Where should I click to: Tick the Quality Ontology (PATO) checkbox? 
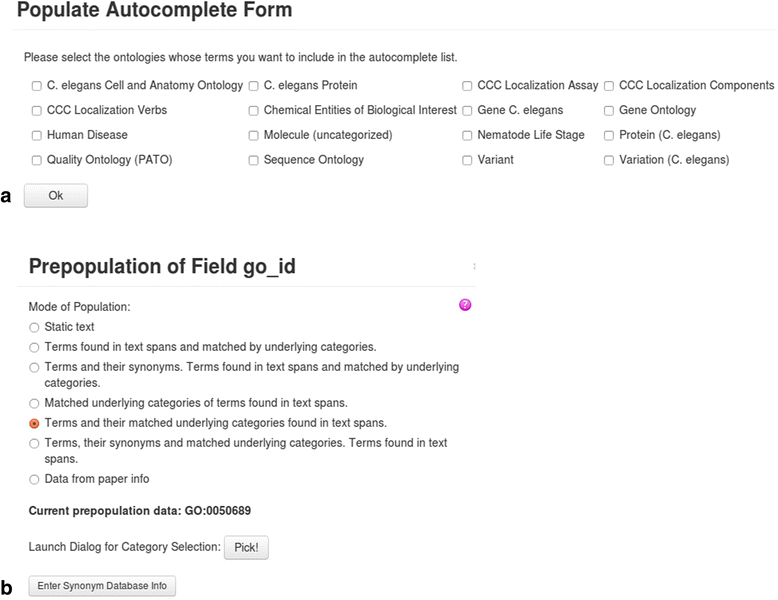[37, 160]
